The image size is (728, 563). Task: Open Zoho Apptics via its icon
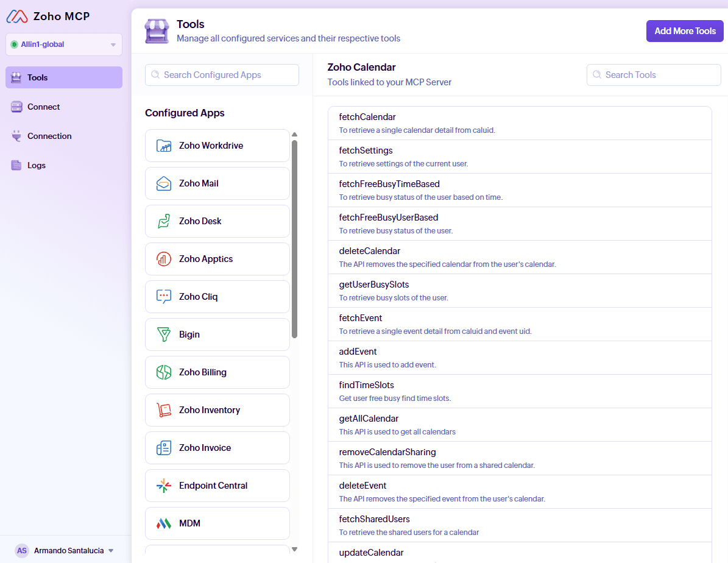164,259
